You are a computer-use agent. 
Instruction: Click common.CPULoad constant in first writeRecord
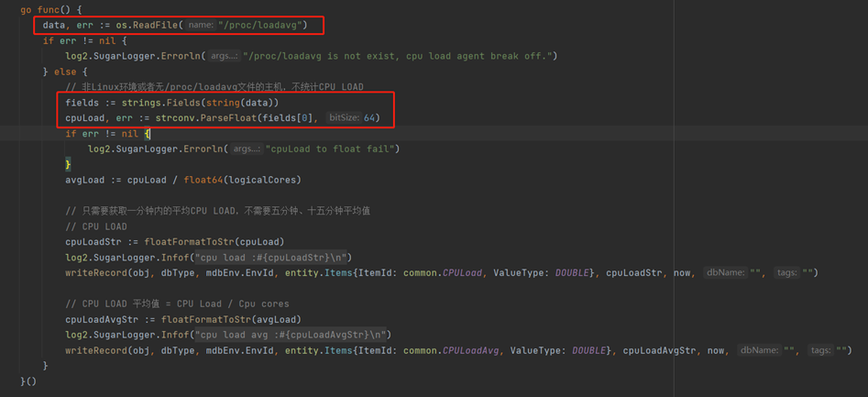point(444,273)
